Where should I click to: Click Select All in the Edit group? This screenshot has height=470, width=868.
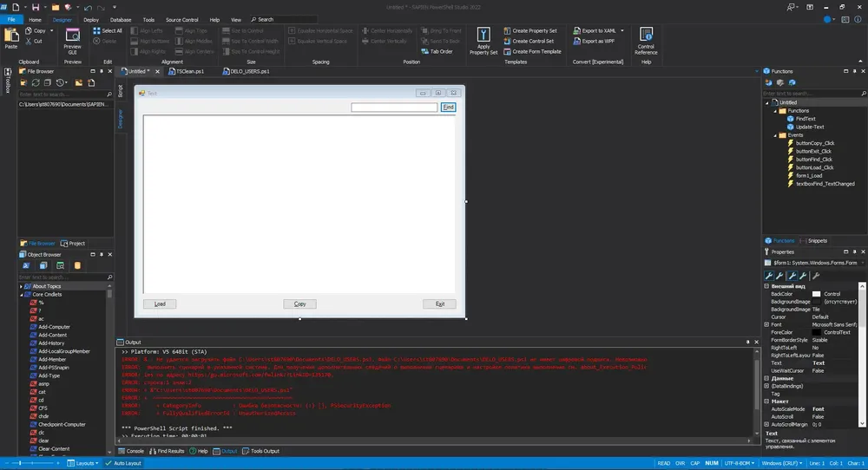coord(108,31)
